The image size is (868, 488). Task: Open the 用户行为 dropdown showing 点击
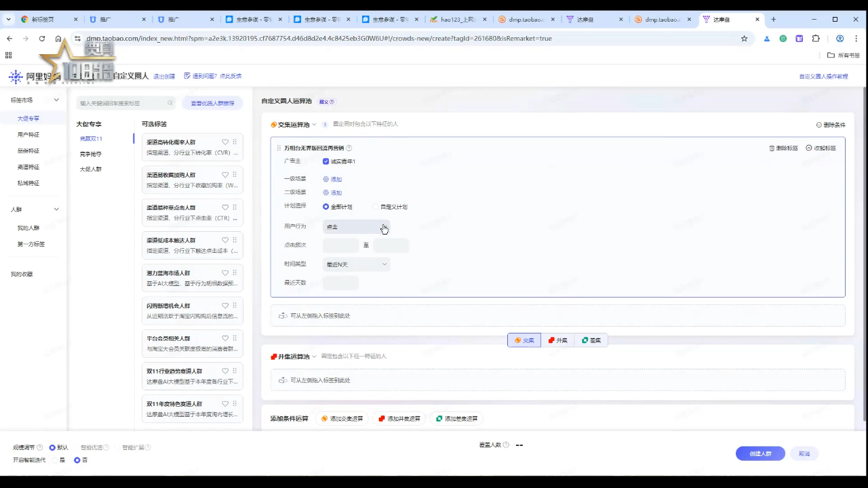(356, 227)
